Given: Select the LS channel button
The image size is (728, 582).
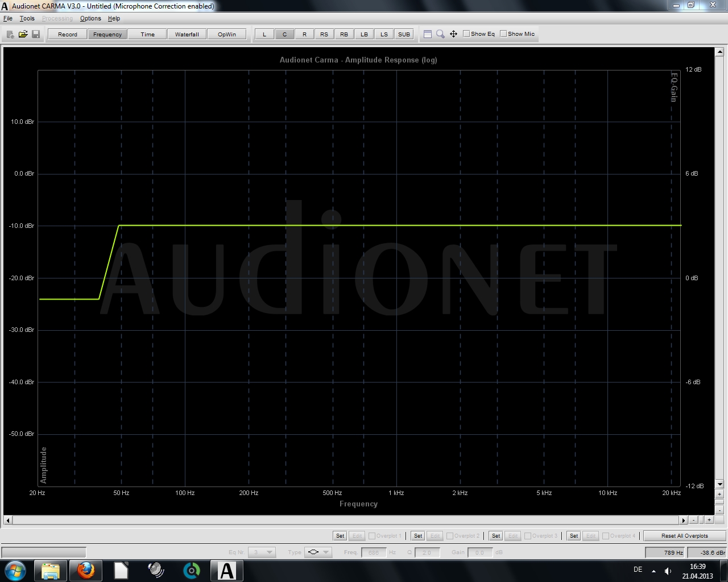Looking at the screenshot, I should coord(384,34).
